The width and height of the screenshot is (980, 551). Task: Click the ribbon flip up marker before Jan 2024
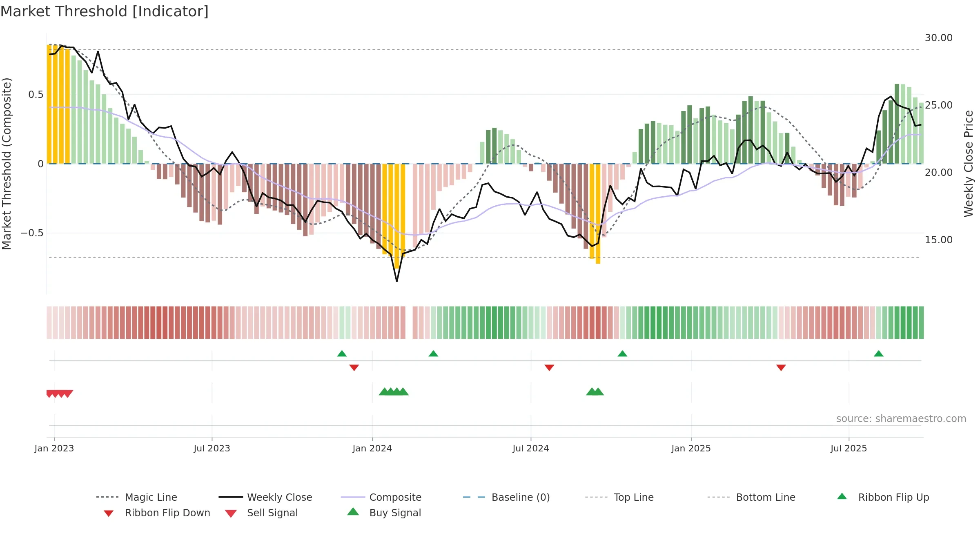342,353
